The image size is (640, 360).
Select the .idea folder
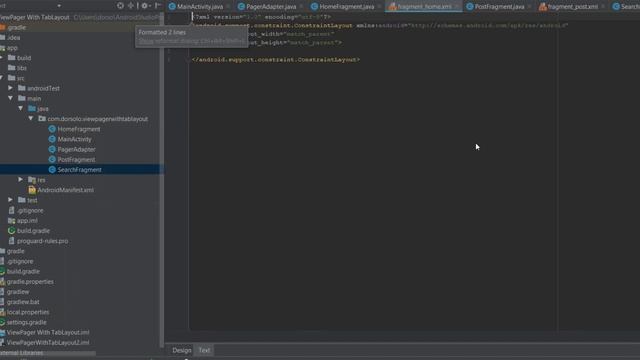13,38
